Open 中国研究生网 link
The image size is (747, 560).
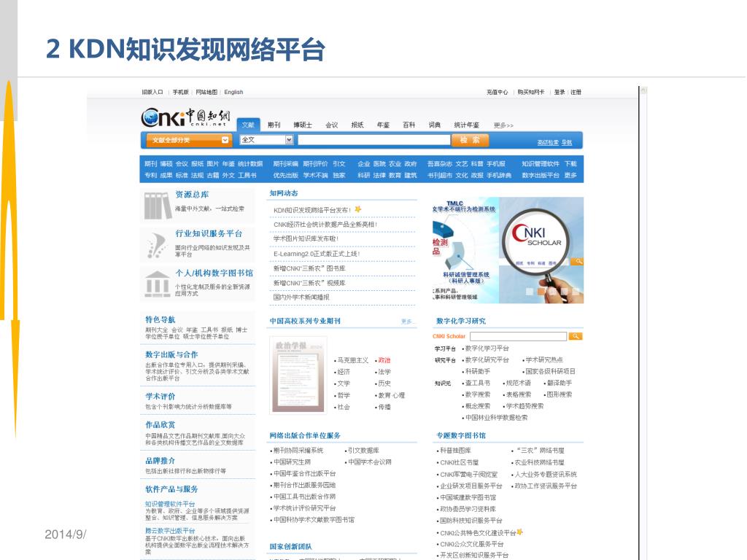pos(292,462)
